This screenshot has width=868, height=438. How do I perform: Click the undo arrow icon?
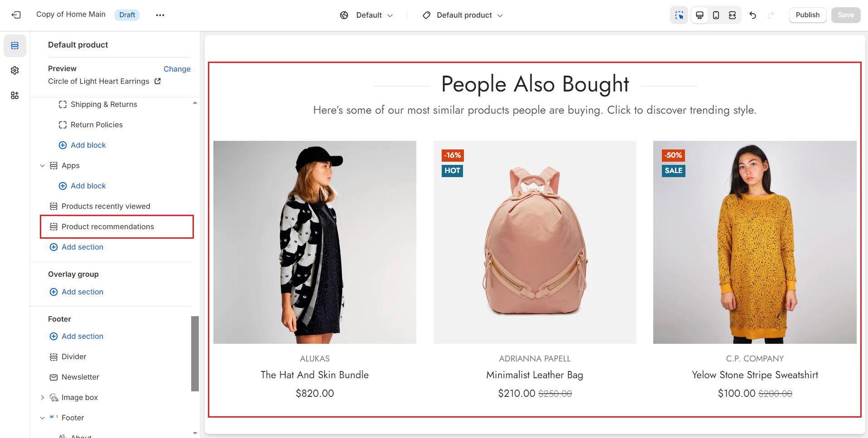[x=753, y=15]
